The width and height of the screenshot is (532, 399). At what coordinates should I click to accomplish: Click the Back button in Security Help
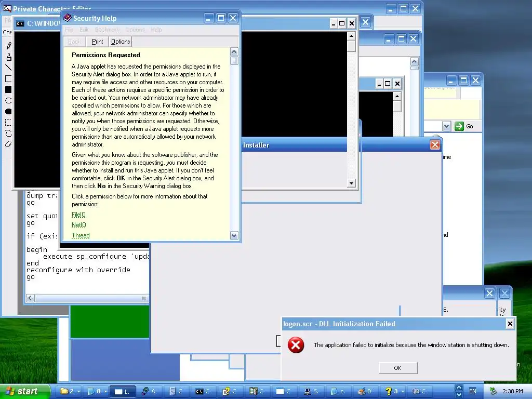click(74, 42)
